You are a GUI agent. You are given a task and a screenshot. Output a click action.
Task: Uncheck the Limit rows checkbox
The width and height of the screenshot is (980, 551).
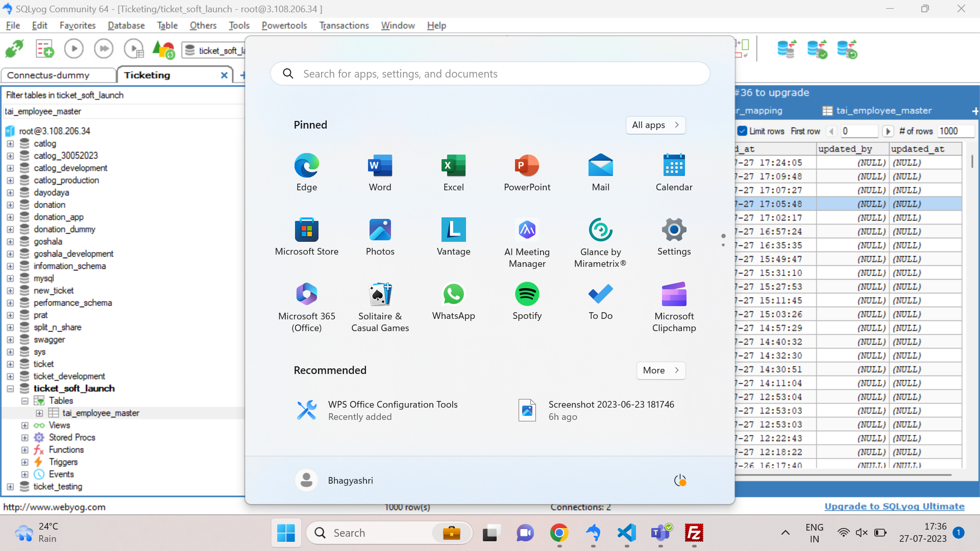(743, 131)
